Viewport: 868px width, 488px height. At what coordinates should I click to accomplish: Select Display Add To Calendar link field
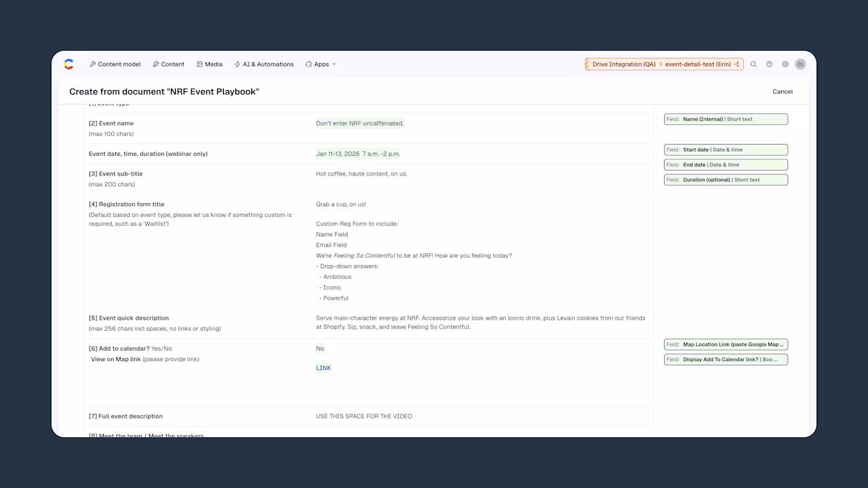726,359
